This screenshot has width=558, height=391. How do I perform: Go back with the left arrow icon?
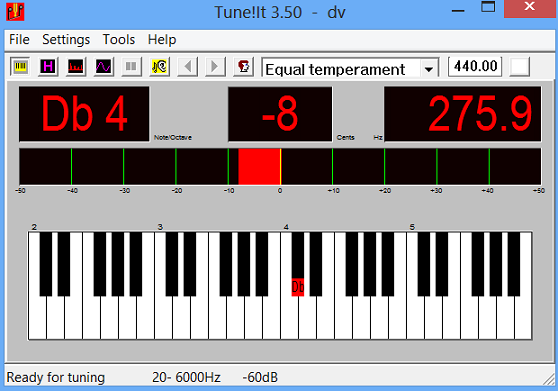[x=188, y=67]
